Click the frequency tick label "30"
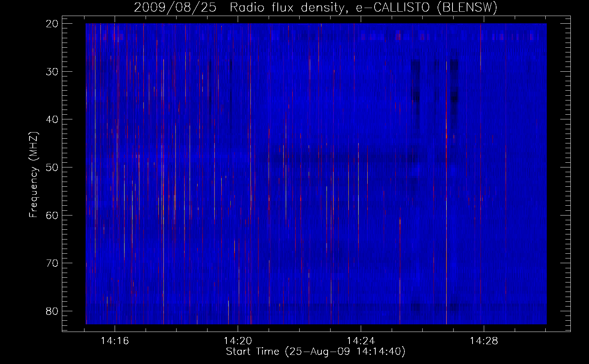This screenshot has height=364, width=589. click(x=52, y=71)
